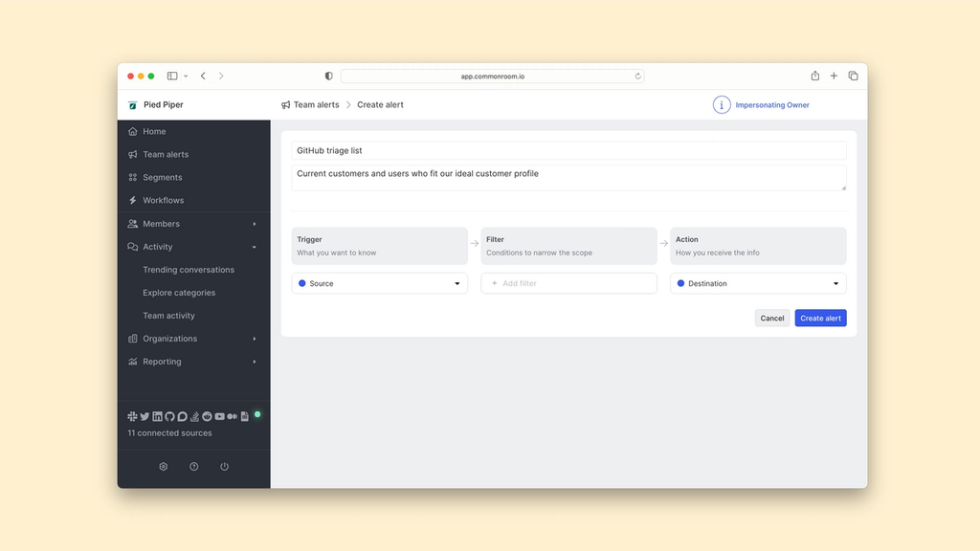Go back with the browser back arrow

click(203, 76)
